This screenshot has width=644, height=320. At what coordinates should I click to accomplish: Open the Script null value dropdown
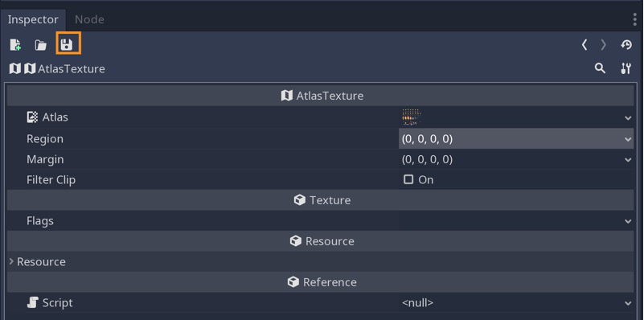click(516, 303)
